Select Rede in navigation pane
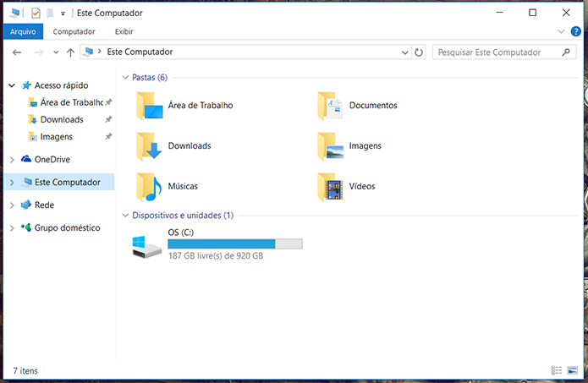The height and width of the screenshot is (383, 588). coord(44,205)
